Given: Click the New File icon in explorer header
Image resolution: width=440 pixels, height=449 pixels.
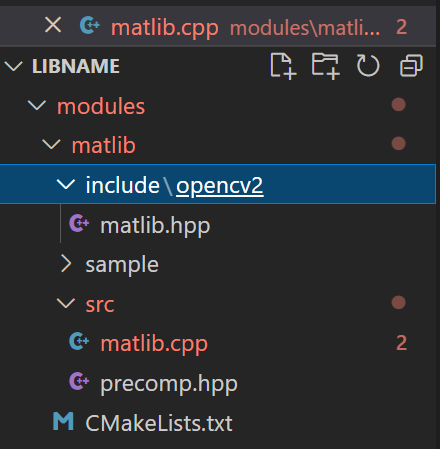Looking at the screenshot, I should pos(283,66).
